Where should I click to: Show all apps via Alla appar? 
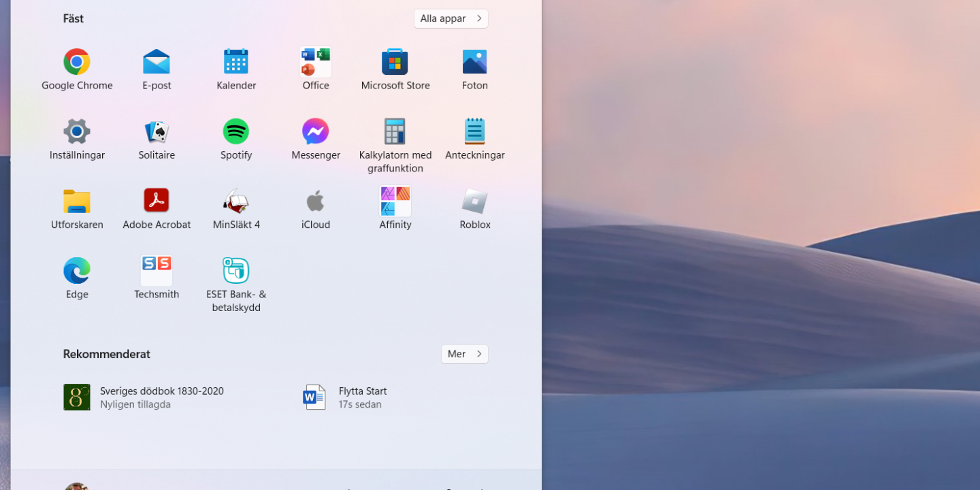(451, 18)
